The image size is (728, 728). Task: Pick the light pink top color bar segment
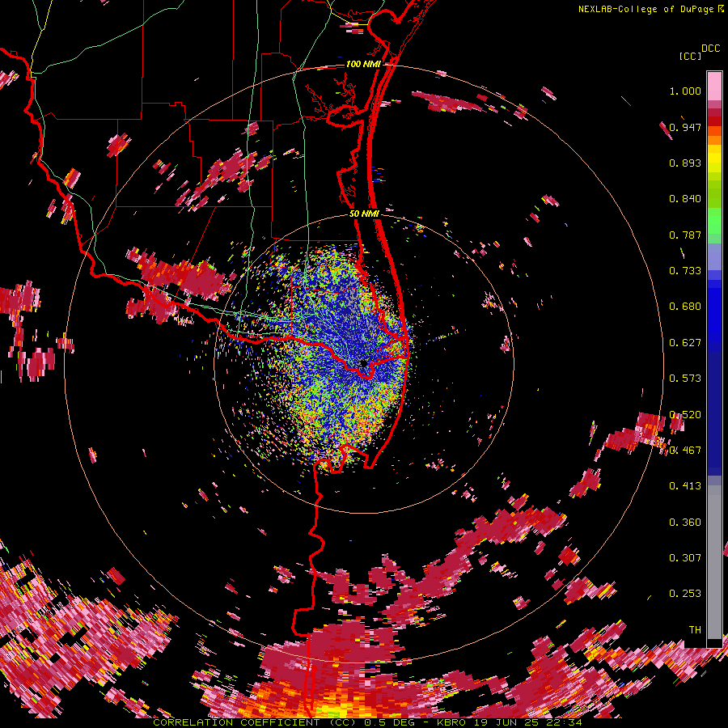tap(714, 86)
